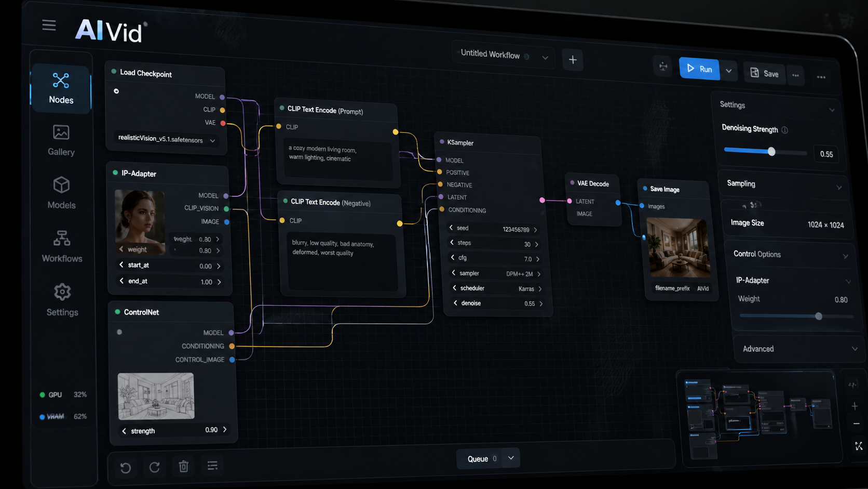Open the Untitled Workflow dropdown arrow
This screenshot has height=489, width=868.
coord(545,57)
